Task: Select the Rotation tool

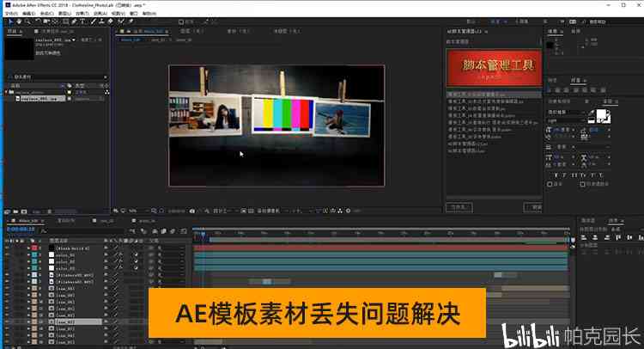Action: point(38,21)
